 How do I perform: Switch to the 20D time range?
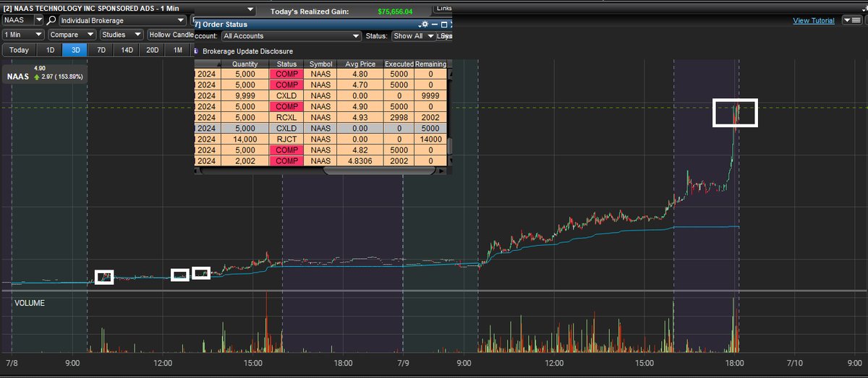tap(152, 50)
